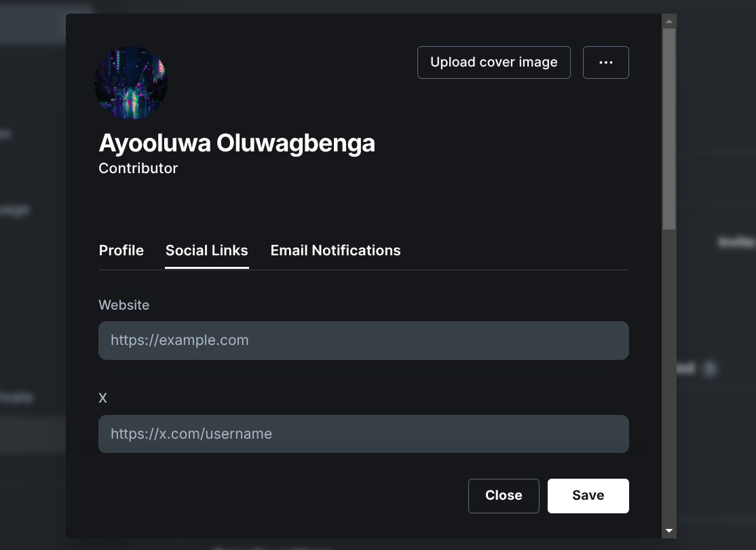Click the modal's vertical scrollbar thumb
The height and width of the screenshot is (550, 756).
(668, 129)
